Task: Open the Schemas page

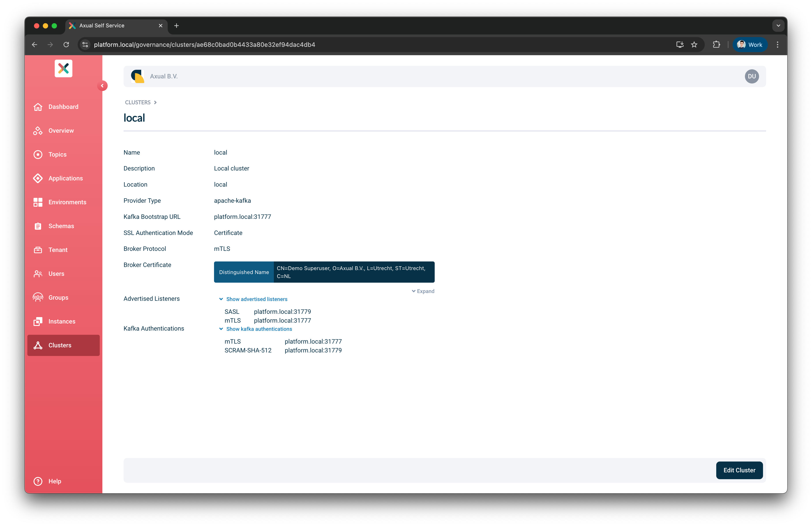Action: (x=61, y=226)
